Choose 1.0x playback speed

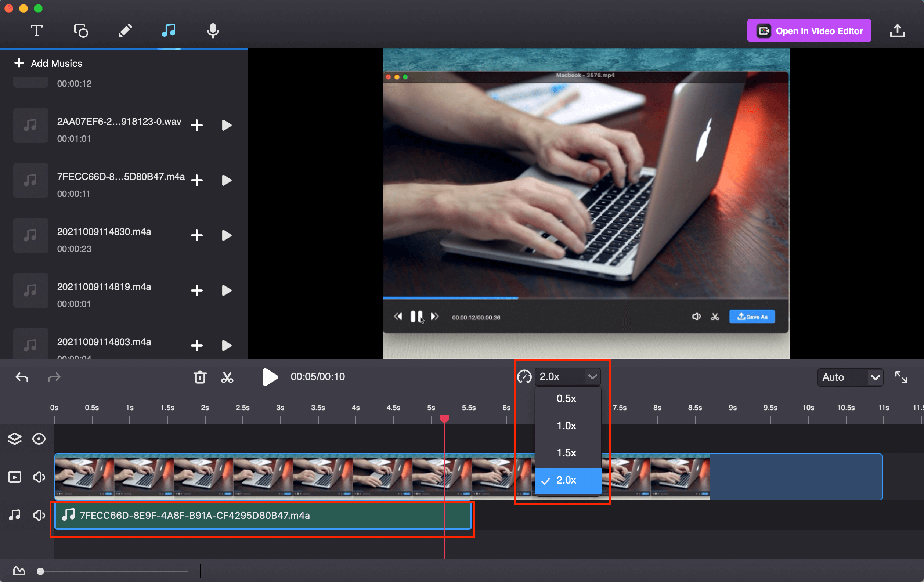pyautogui.click(x=567, y=426)
